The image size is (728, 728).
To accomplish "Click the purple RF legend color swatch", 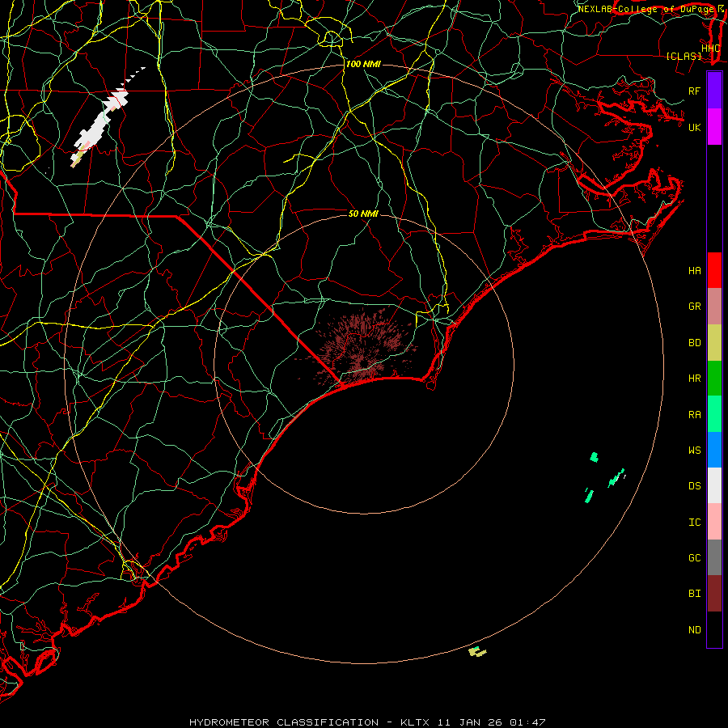I will point(714,91).
